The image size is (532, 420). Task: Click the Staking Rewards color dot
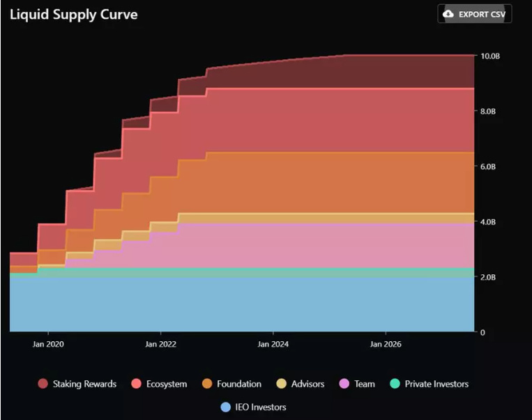click(43, 384)
